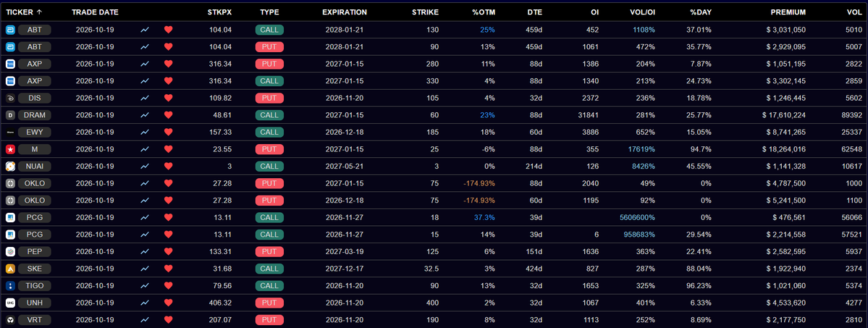Click the UNH company logo icon
The width and height of the screenshot is (868, 328).
pos(10,303)
